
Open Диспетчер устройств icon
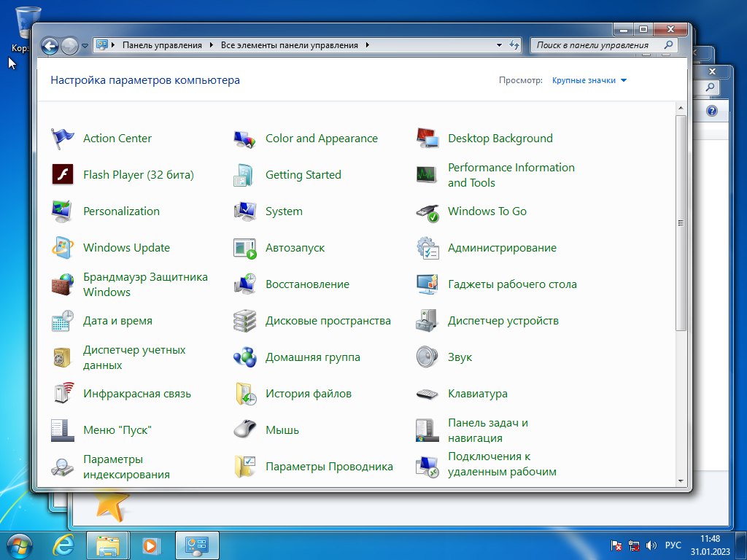coord(427,321)
